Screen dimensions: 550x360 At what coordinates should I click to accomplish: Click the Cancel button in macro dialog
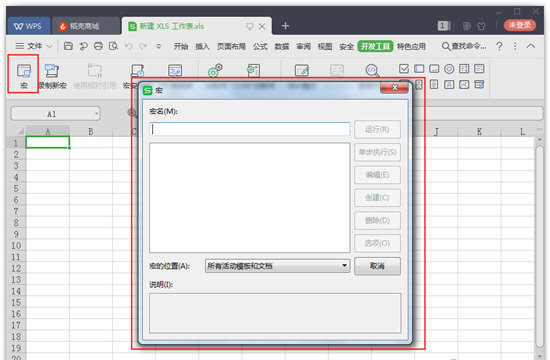377,266
